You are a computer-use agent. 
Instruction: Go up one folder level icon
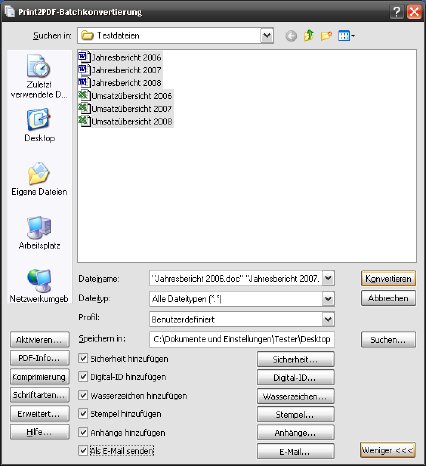point(309,35)
